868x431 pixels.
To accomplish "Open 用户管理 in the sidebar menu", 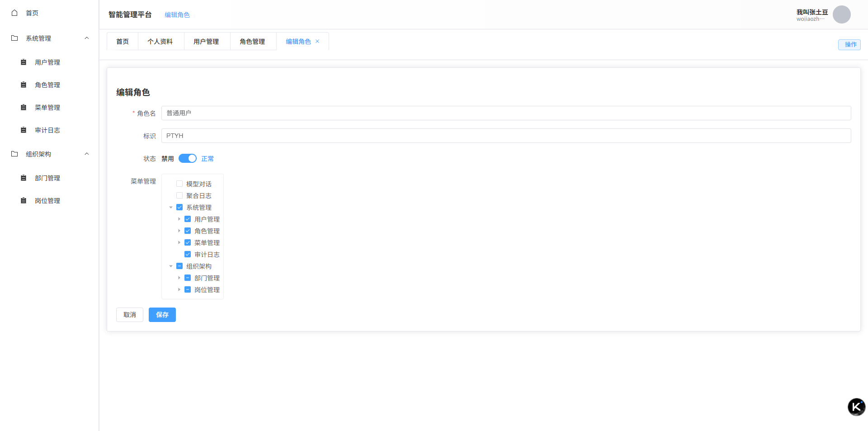I will 49,62.
